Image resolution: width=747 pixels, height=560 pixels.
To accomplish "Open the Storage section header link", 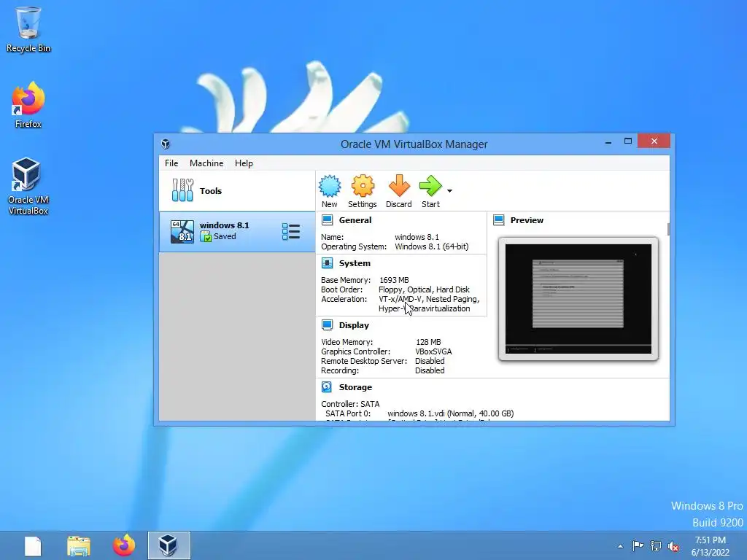I will tap(355, 387).
